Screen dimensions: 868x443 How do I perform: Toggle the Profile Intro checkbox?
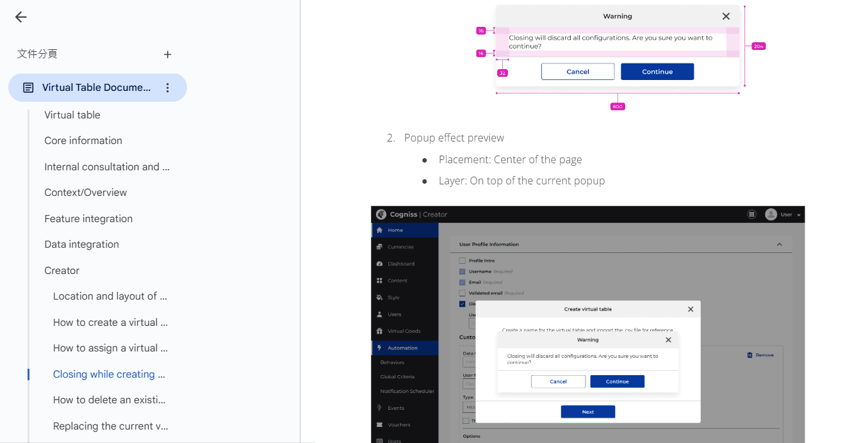click(463, 261)
